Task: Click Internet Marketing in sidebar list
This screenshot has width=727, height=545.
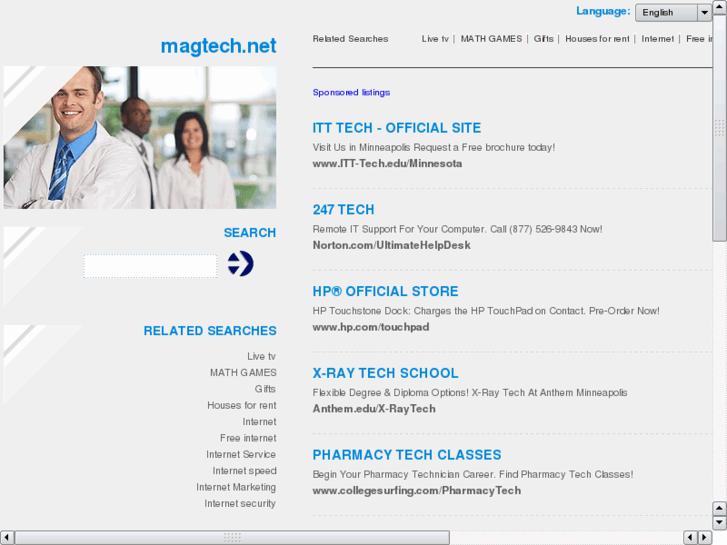Action: click(236, 487)
